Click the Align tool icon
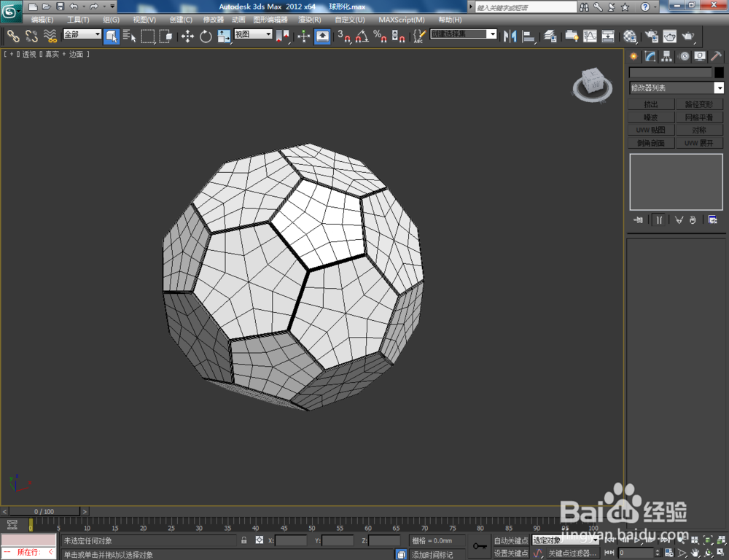The image size is (729, 560). (x=529, y=36)
